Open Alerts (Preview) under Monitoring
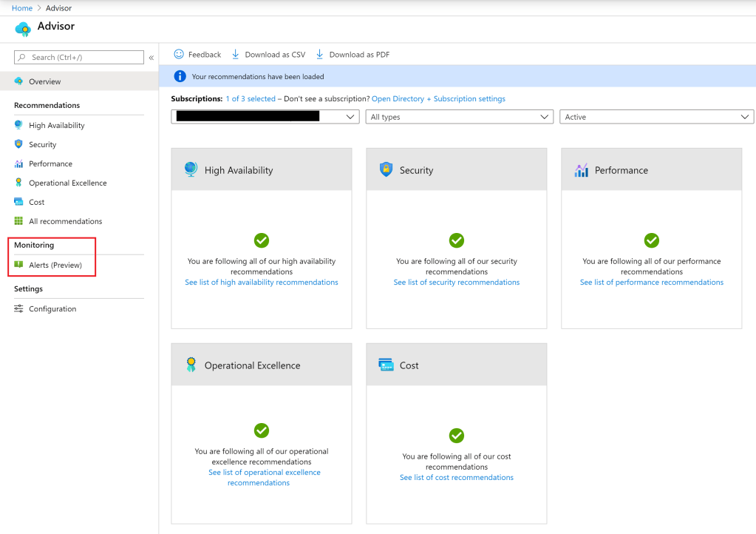756x534 pixels. 55,265
